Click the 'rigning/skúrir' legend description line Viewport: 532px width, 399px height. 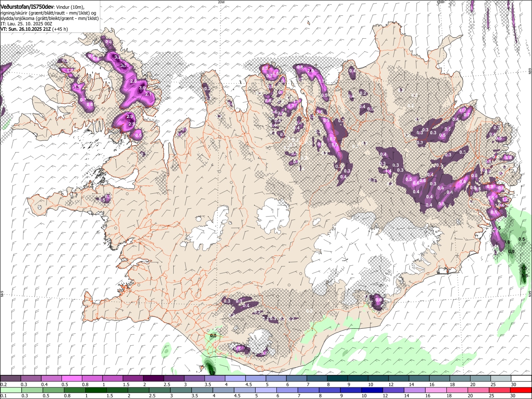pyautogui.click(x=49, y=13)
